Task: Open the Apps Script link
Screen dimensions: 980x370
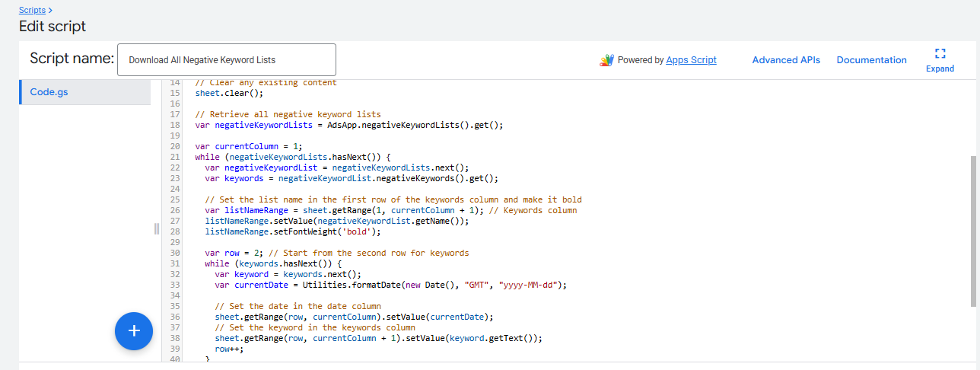Action: coord(691,60)
